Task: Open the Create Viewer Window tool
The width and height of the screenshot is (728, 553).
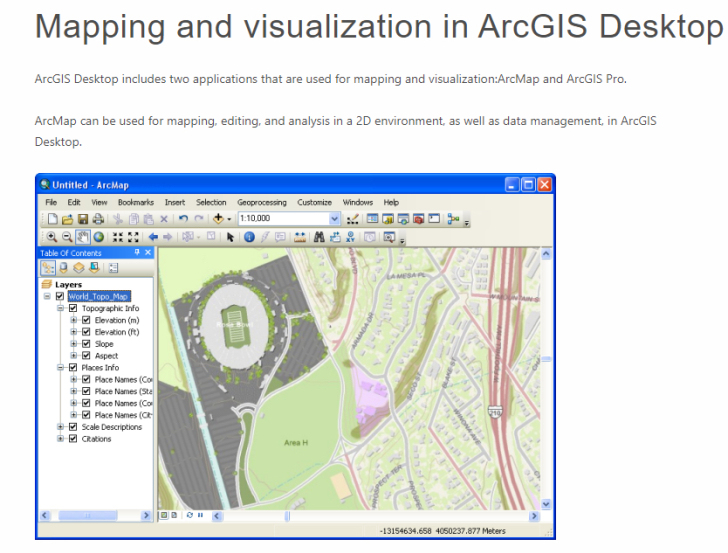Action: coord(389,237)
